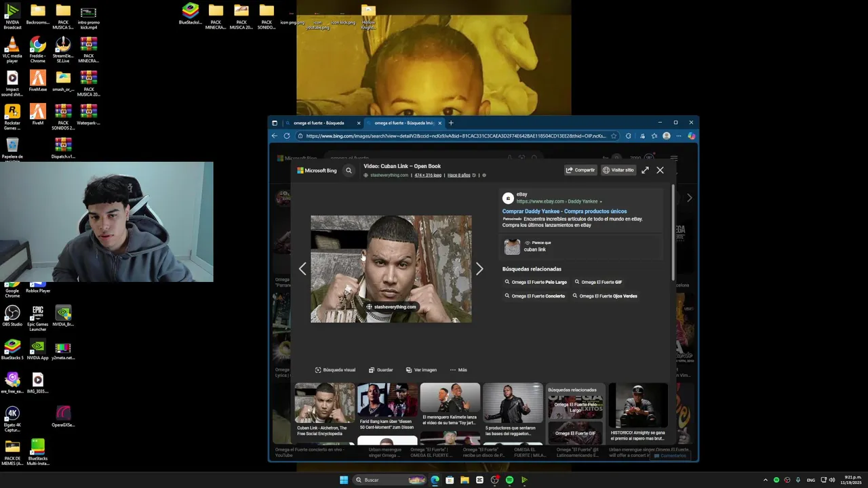Viewport: 868px width, 488px height.
Task: Open File Explorer from the taskbar
Action: [465, 480]
